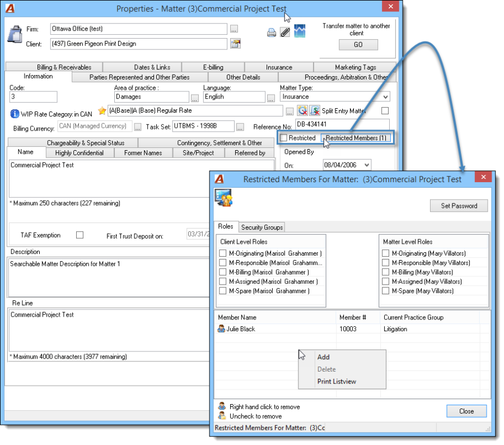Click the gold star rate category icon

coord(102,110)
